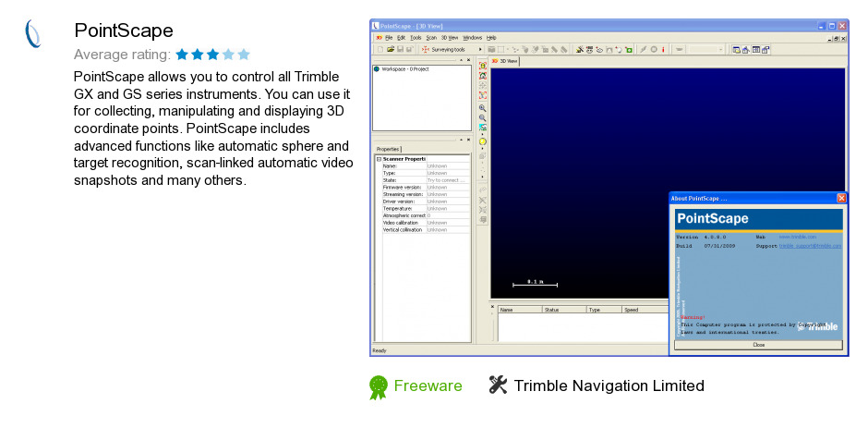The height and width of the screenshot is (428, 868).
Task: Click the 'Streaming version:' property row
Action: tap(426, 195)
